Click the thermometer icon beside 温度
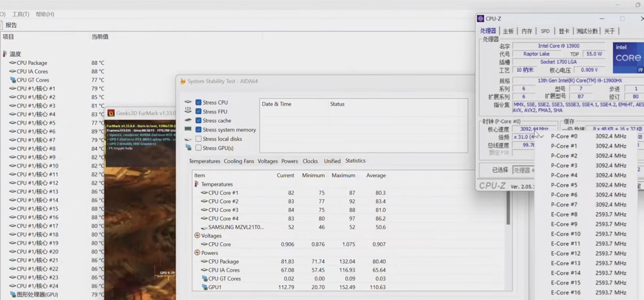Screen dimensions: 644x300 5,53
